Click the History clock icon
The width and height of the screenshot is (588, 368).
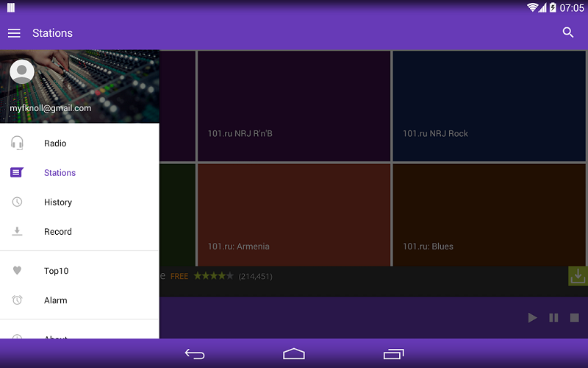(x=17, y=202)
